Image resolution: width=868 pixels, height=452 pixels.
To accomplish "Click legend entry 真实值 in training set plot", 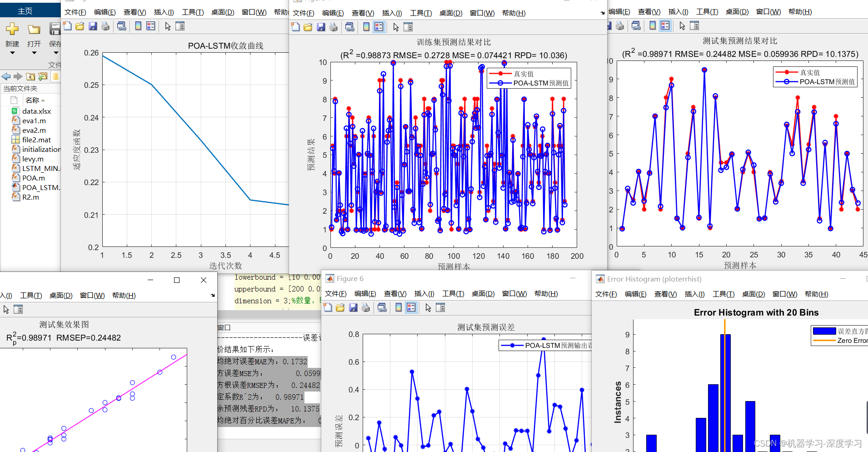I will tap(524, 74).
